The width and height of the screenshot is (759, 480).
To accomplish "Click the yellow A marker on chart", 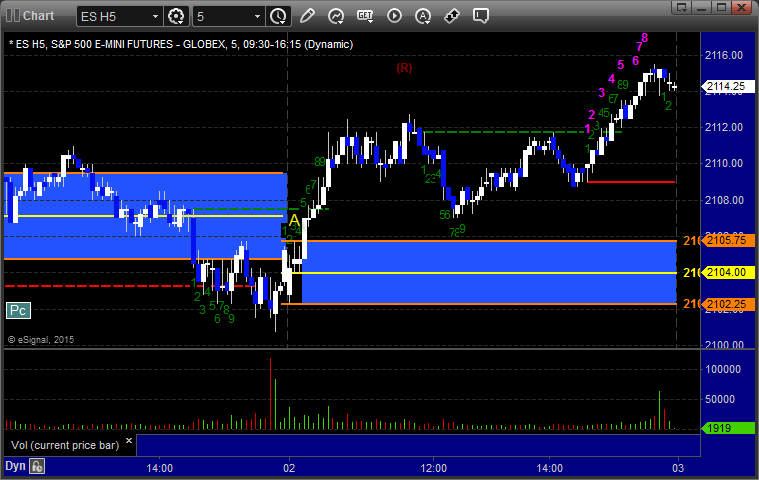I will pyautogui.click(x=294, y=221).
